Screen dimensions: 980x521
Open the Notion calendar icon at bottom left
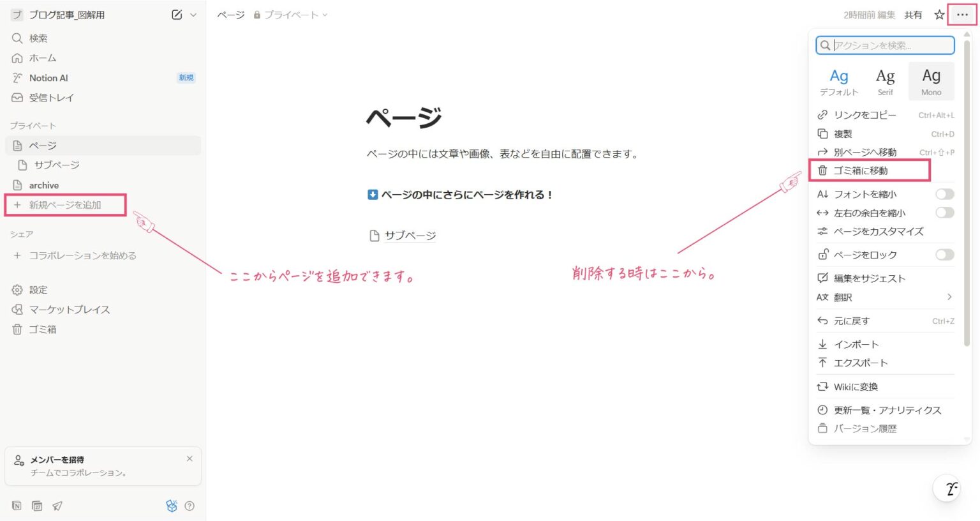pyautogui.click(x=36, y=505)
